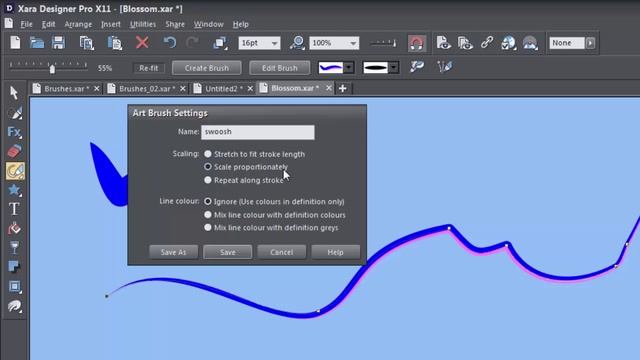Choose Stretch to fit stroke length
The image size is (640, 360).
tap(208, 154)
